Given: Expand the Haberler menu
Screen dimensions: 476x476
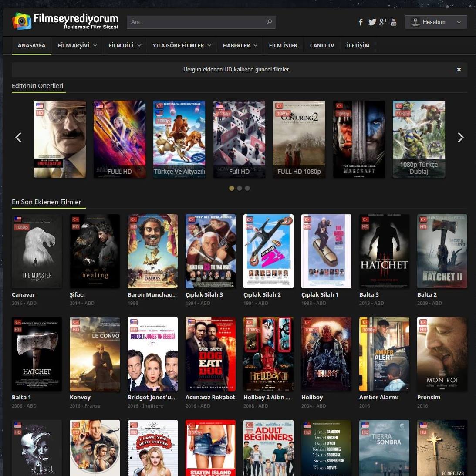Looking at the screenshot, I should click(240, 46).
